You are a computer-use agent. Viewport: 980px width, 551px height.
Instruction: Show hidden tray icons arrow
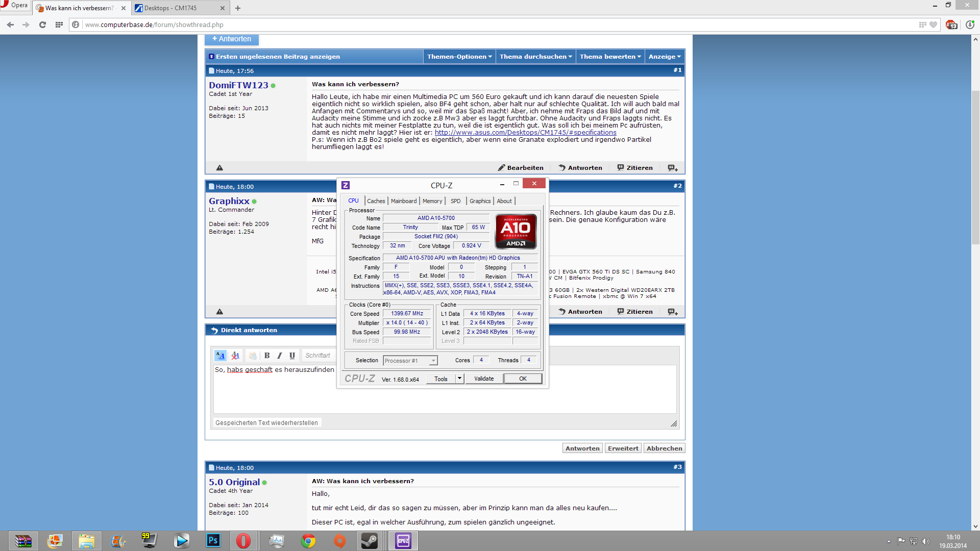[x=889, y=541]
